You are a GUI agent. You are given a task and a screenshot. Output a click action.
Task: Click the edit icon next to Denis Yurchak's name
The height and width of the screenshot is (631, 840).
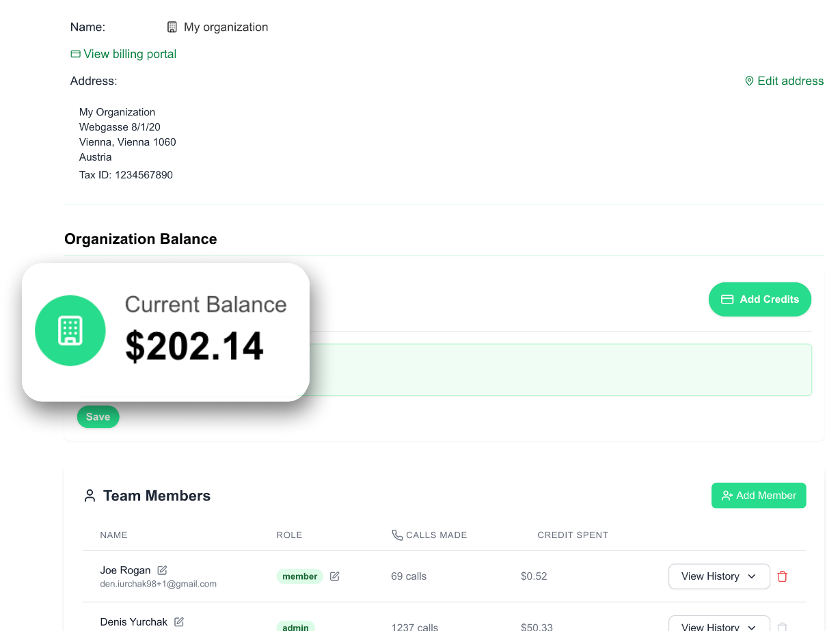coord(179,621)
